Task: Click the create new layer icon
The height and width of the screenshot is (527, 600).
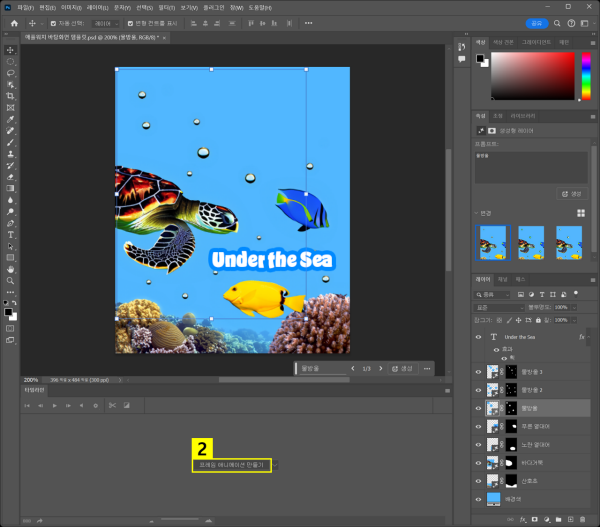Action: (568, 520)
